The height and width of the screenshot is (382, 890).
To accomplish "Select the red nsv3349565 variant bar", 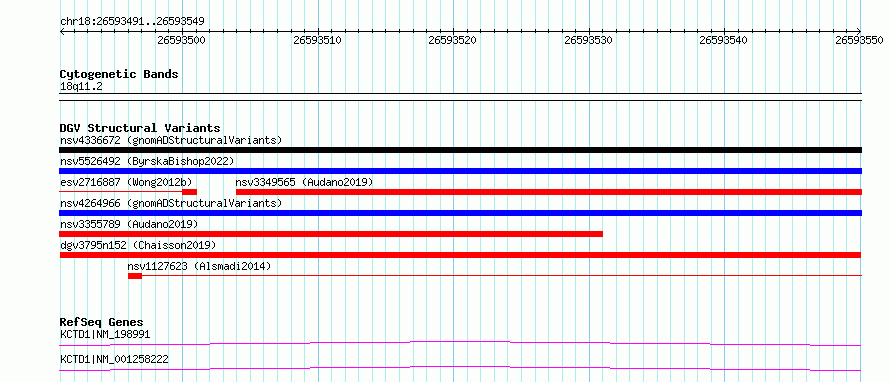I will tap(549, 192).
